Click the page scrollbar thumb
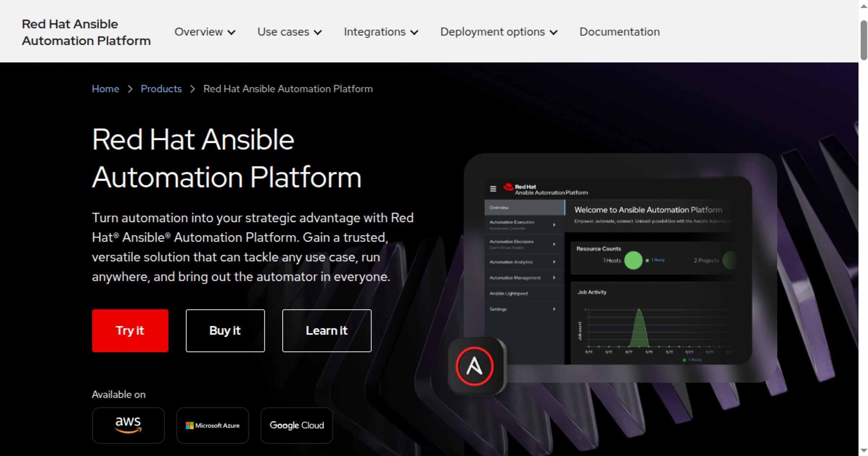This screenshot has height=456, width=868. pyautogui.click(x=864, y=40)
